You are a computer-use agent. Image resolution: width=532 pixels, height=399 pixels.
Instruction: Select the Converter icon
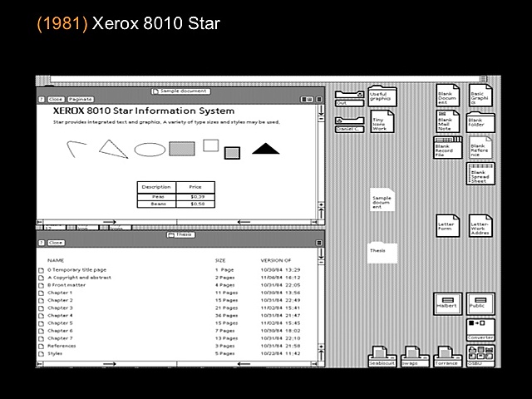(480, 330)
